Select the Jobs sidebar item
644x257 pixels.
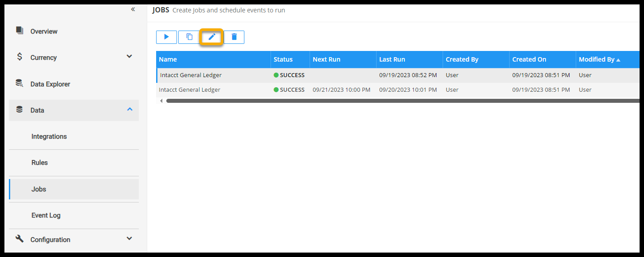pos(39,189)
